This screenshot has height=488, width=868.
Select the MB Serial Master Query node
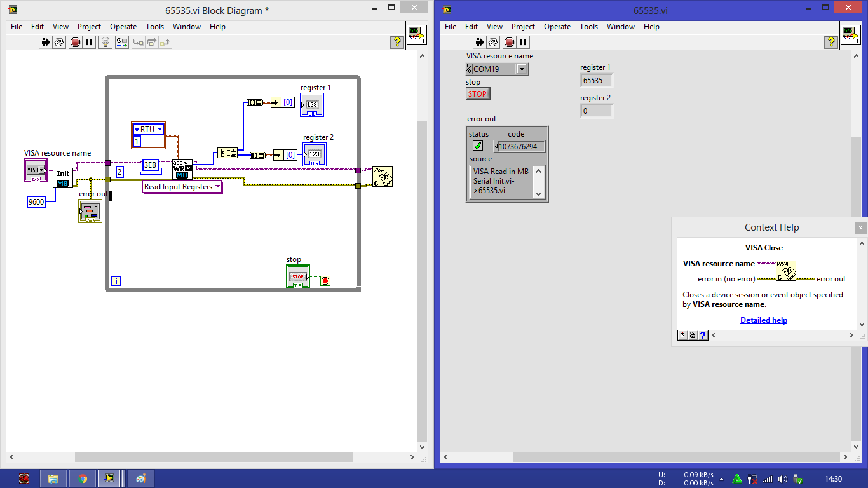tap(182, 170)
